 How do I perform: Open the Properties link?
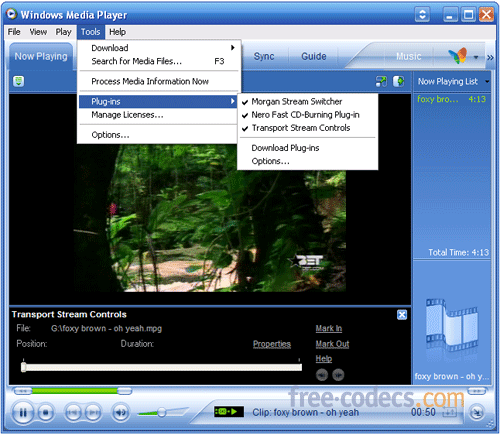point(272,344)
